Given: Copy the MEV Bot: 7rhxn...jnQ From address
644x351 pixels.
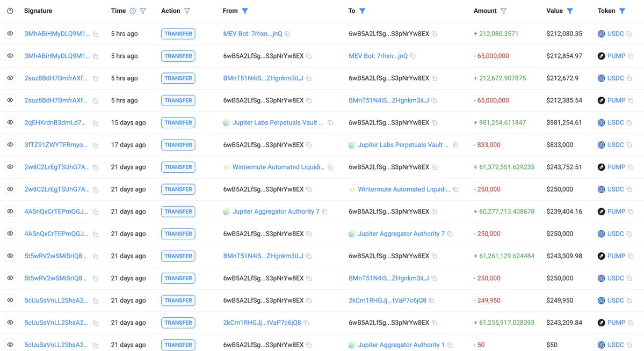Looking at the screenshot, I should (287, 34).
